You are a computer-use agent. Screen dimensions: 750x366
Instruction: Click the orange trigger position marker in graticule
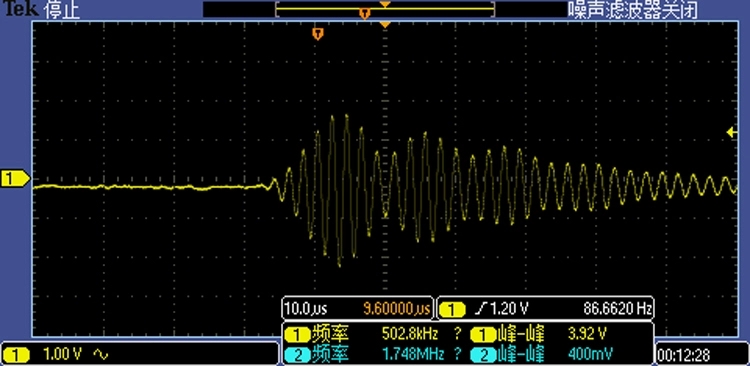pos(318,33)
